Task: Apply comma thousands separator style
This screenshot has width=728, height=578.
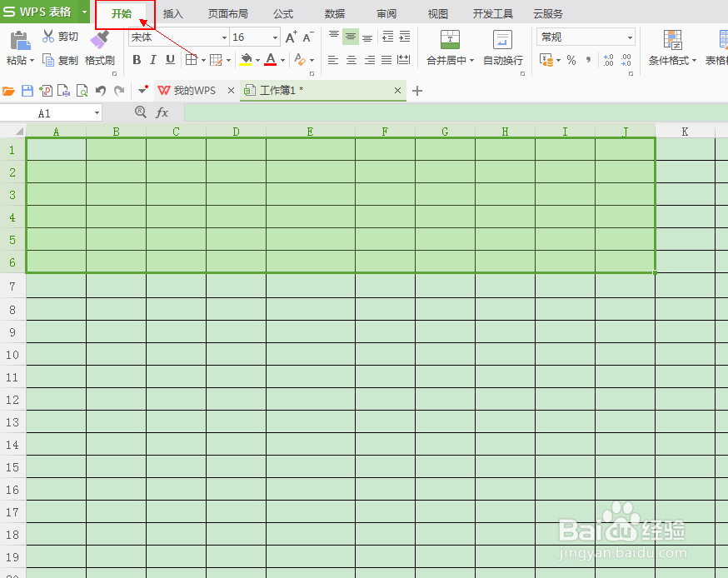Action: (x=588, y=60)
